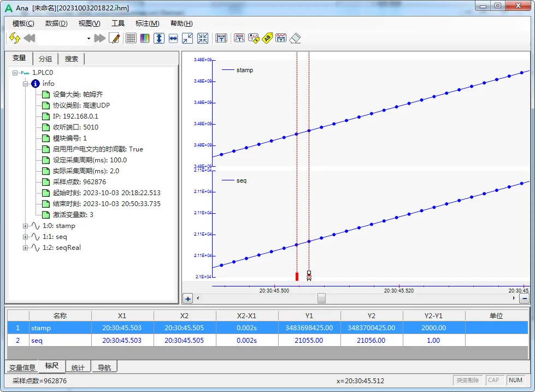Click the plus zoom-in chart button

[187, 299]
